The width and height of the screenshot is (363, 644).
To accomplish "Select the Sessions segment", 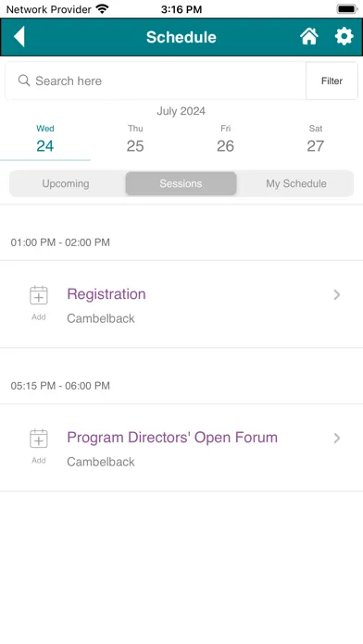I will (x=181, y=183).
